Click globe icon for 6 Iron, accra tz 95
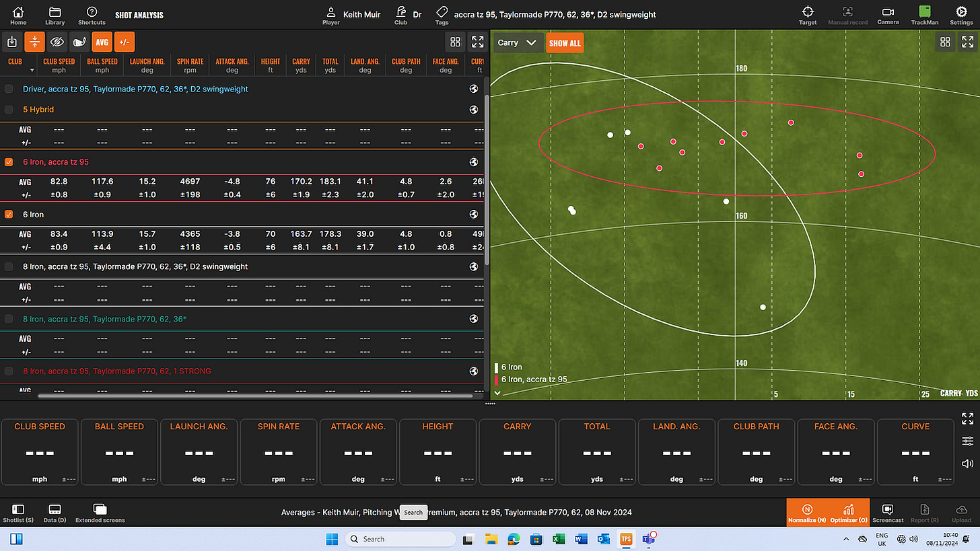 point(474,162)
